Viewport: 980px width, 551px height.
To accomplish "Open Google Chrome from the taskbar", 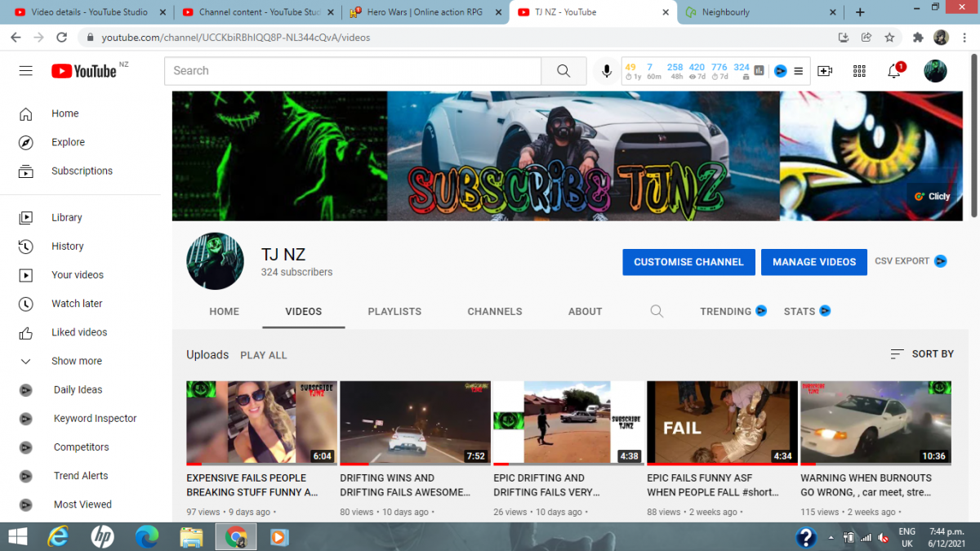I will 236,537.
